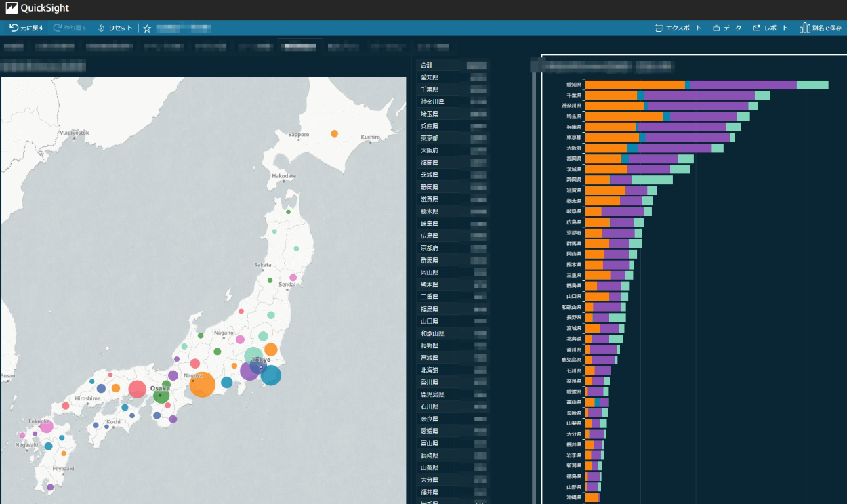Viewport: 847px width, 504px height.
Task: Click 別名で保存 to save as
Action: click(x=821, y=28)
